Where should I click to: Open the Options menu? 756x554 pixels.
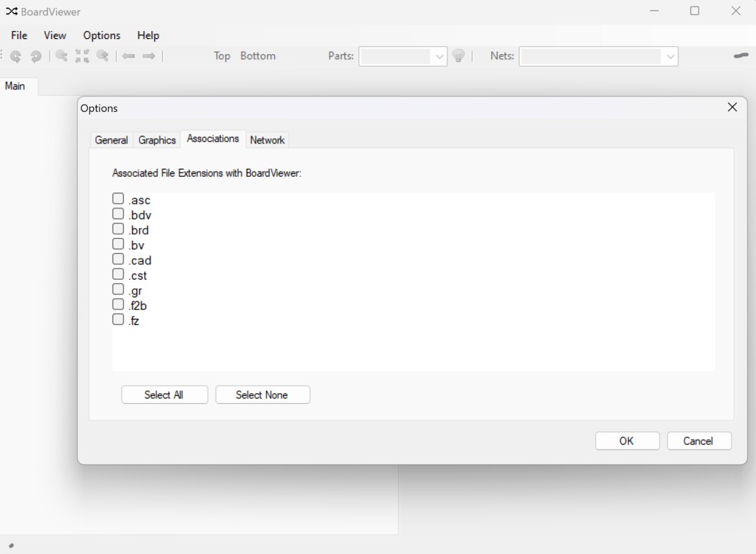(102, 35)
